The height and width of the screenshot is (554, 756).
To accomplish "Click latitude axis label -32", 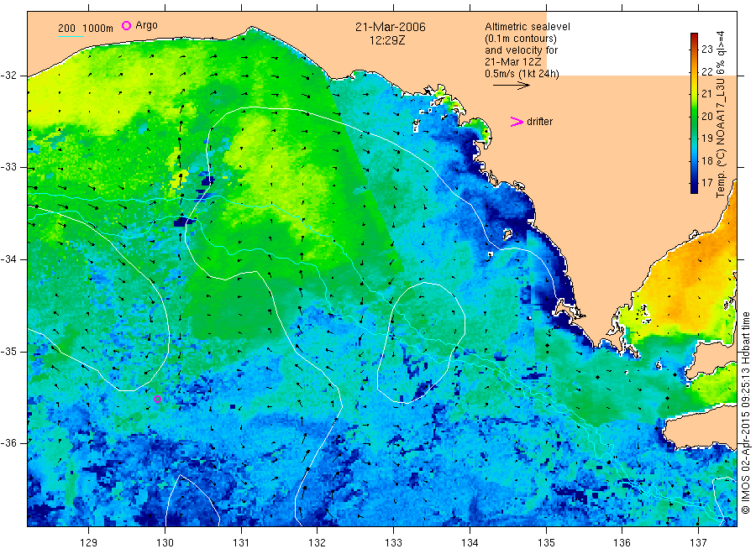I will 9,76.
